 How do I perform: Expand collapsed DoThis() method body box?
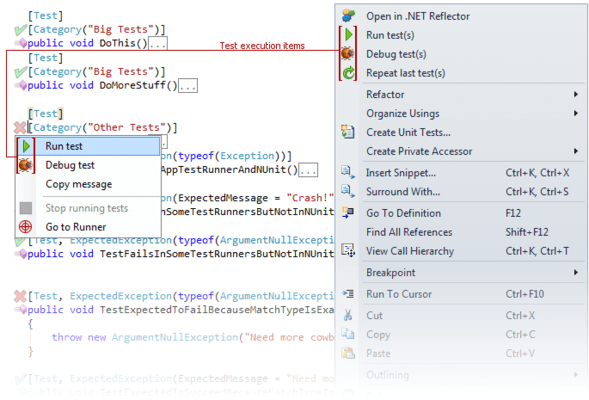(158, 44)
